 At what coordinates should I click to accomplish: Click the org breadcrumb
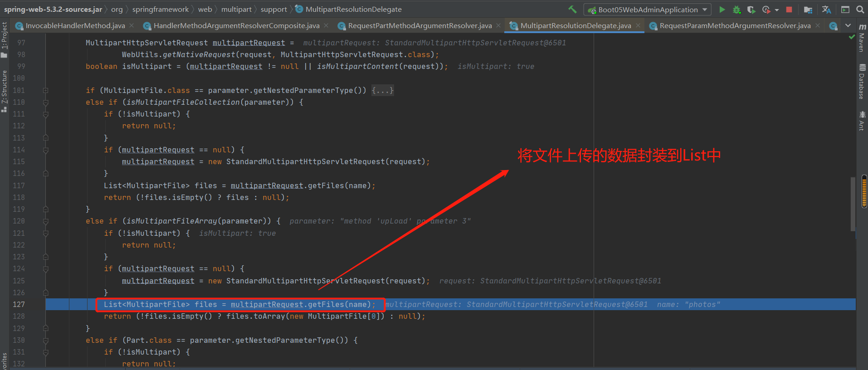117,9
